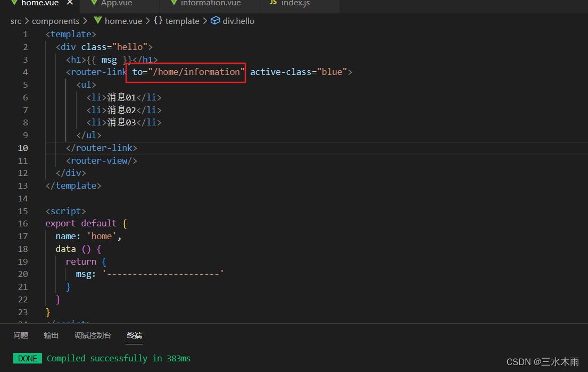Click the div.hello cube icon in breadcrumb

215,21
